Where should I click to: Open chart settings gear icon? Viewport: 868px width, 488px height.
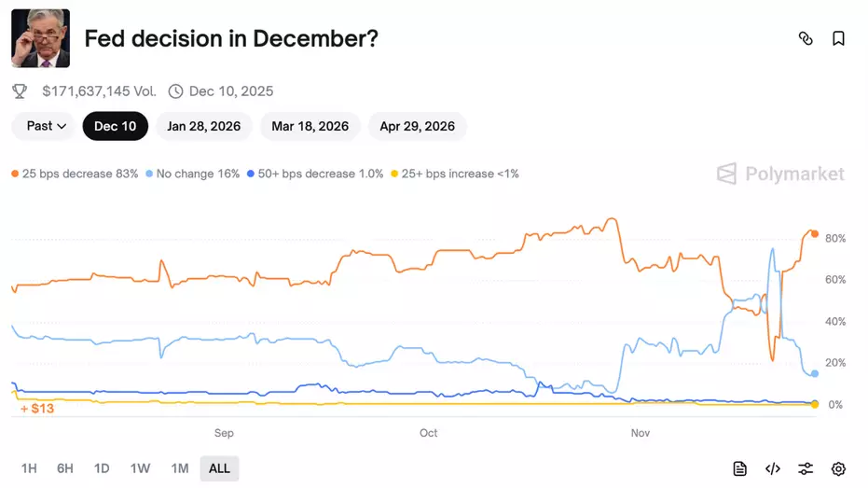click(838, 468)
